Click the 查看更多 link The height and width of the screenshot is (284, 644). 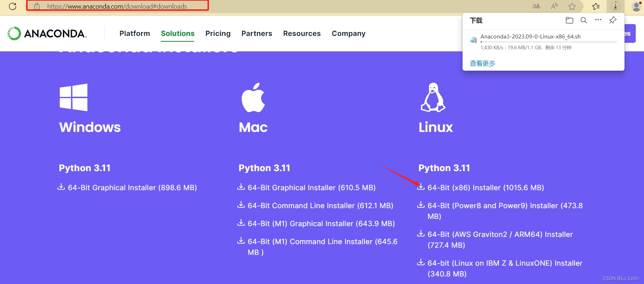[482, 63]
